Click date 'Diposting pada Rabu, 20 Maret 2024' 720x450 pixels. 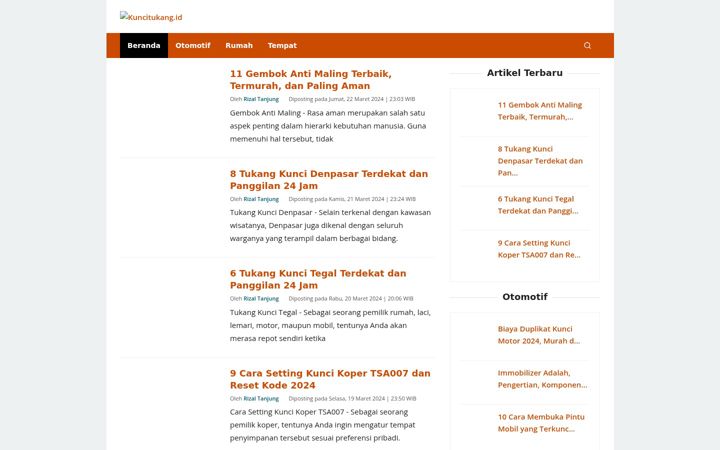[x=351, y=299]
